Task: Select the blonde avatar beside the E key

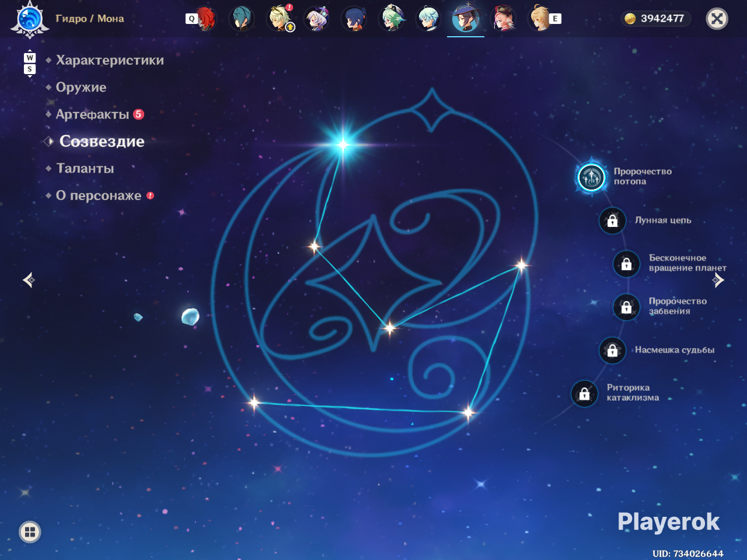Action: pyautogui.click(x=540, y=19)
